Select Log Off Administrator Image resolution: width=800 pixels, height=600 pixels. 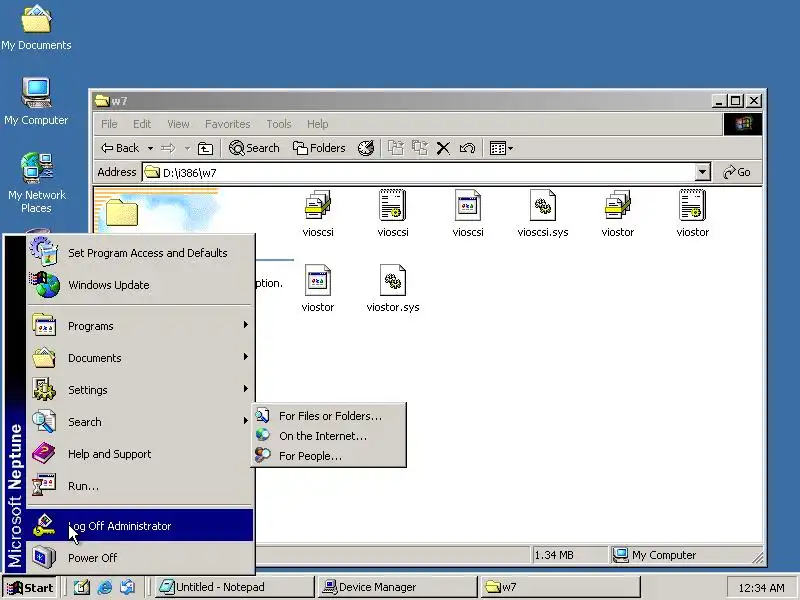coord(140,526)
